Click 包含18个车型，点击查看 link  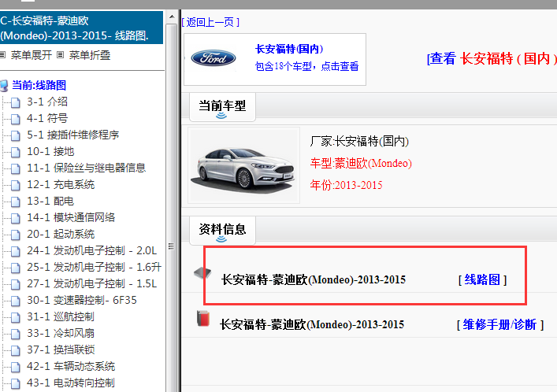pyautogui.click(x=307, y=66)
